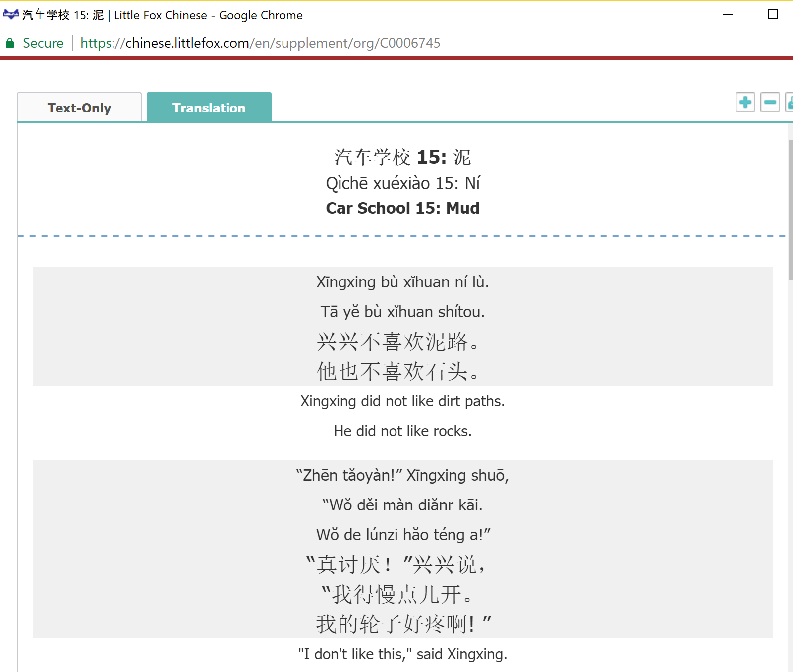Maximize the Chrome window
This screenshot has height=672, width=793.
click(x=773, y=15)
